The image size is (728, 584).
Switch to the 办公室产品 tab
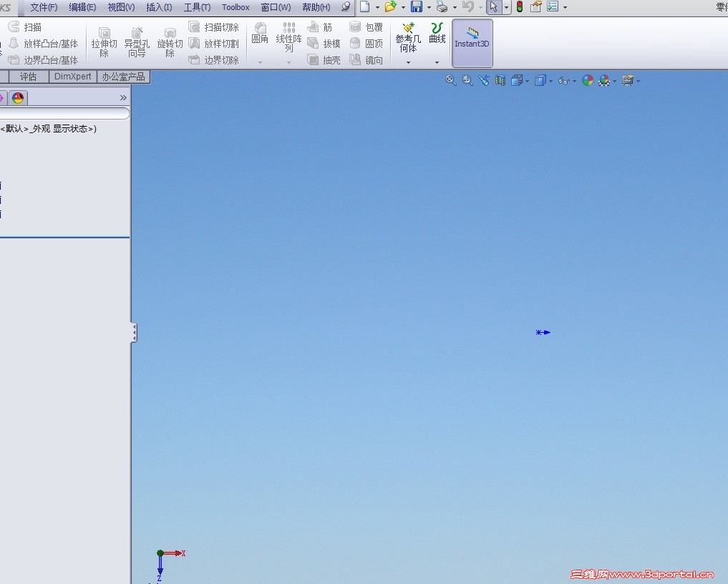click(123, 77)
